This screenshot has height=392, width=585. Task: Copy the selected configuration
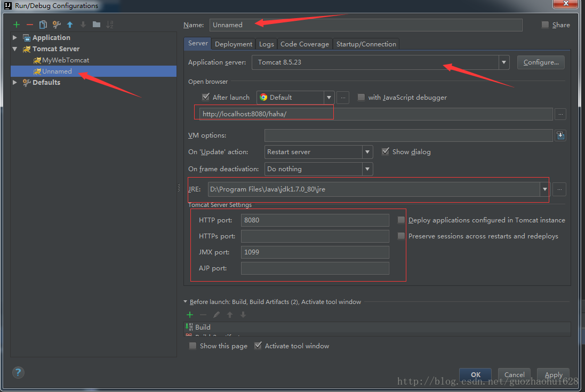coord(43,25)
